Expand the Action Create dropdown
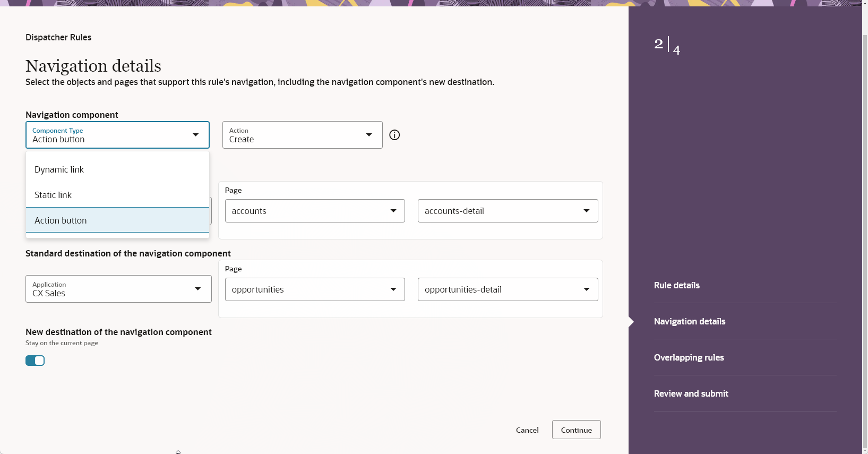 pyautogui.click(x=302, y=135)
